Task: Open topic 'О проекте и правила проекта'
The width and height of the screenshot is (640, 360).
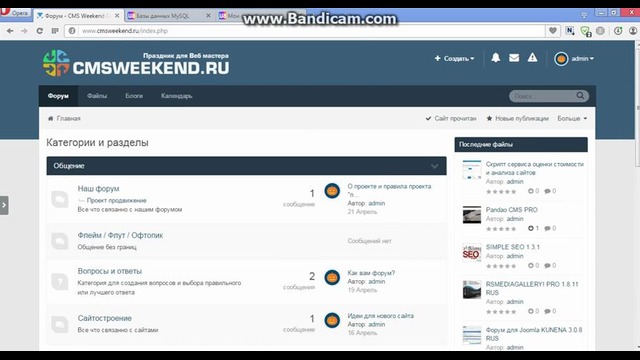Action: [x=389, y=190]
